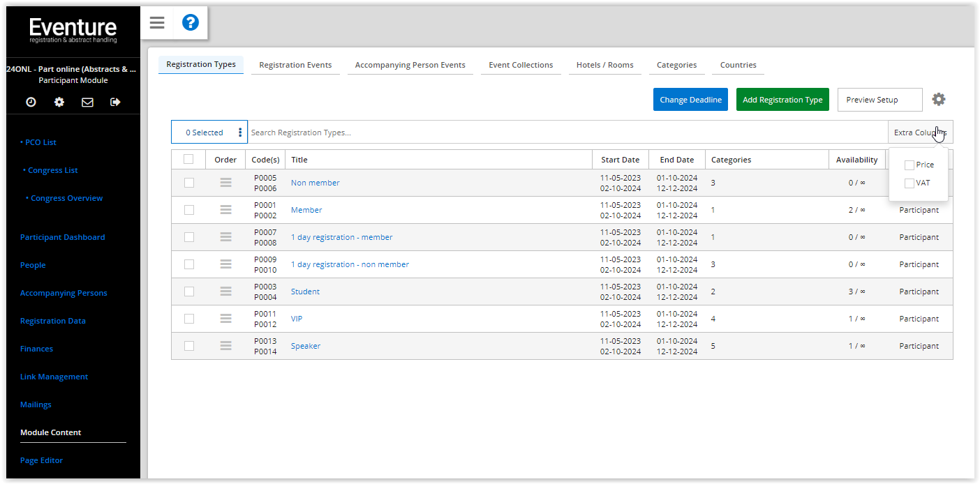Click the Add Registration Type button
This screenshot has width=980, height=484.
(x=782, y=99)
